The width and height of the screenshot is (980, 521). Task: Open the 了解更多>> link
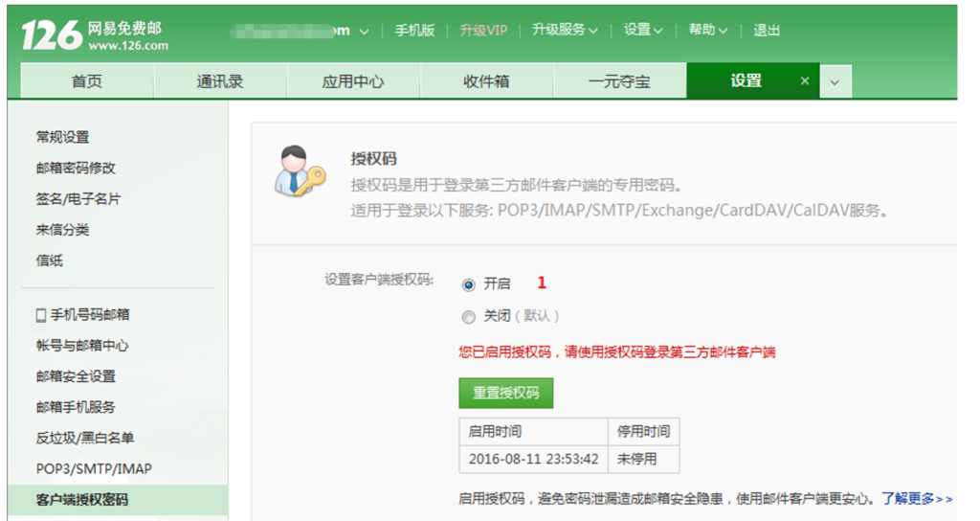pos(917,498)
